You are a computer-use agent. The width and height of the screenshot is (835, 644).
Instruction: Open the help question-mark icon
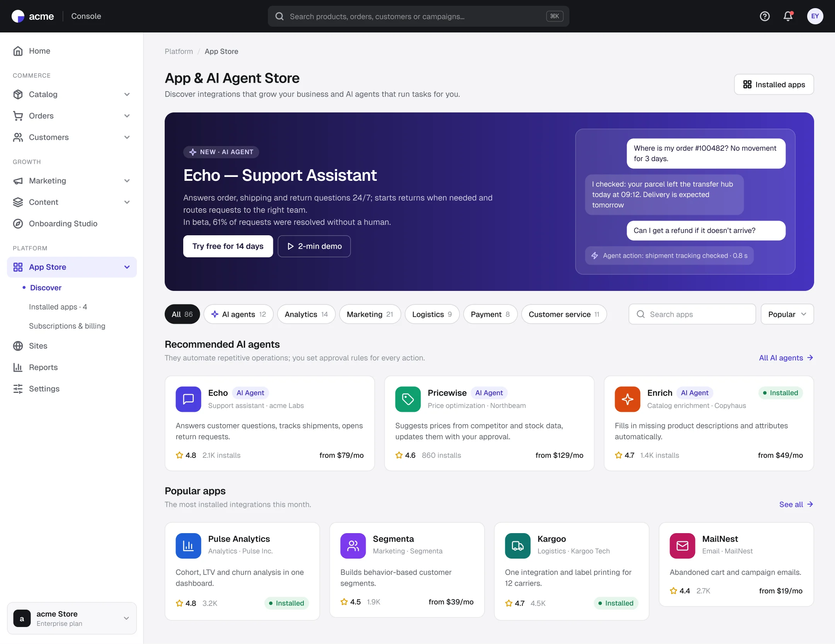pyautogui.click(x=765, y=16)
